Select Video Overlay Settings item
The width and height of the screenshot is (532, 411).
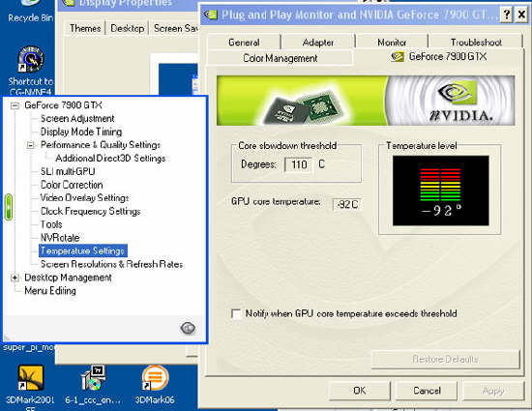click(x=84, y=197)
